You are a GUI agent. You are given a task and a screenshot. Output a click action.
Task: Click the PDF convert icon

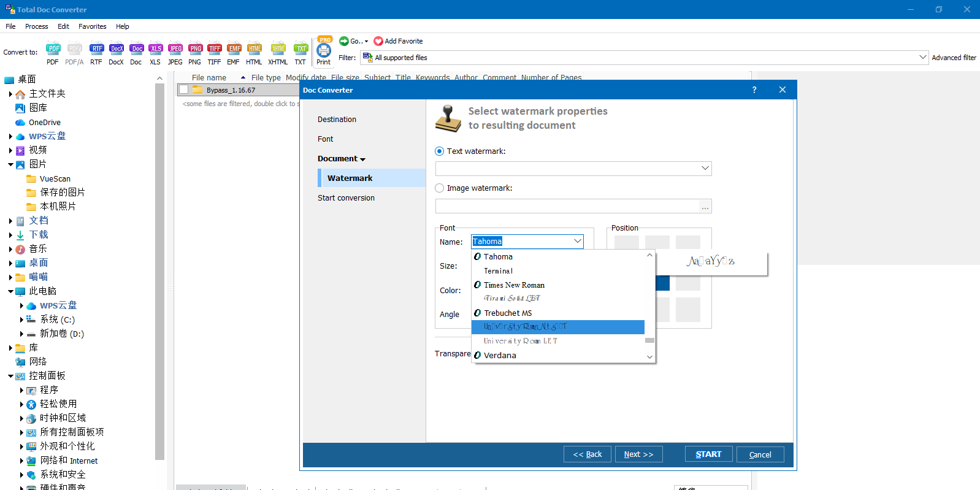click(x=53, y=50)
